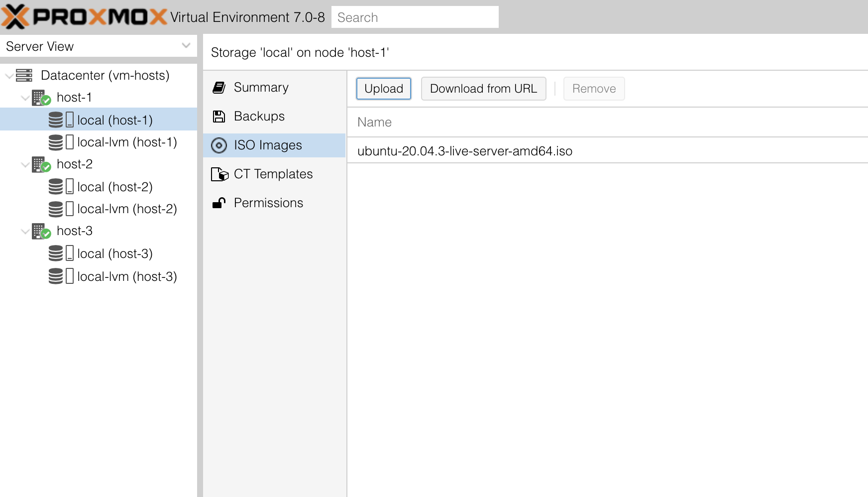Screen dimensions: 868x497
Task: Collapse the Datacenter (vm-hosts) tree
Action: [x=9, y=76]
